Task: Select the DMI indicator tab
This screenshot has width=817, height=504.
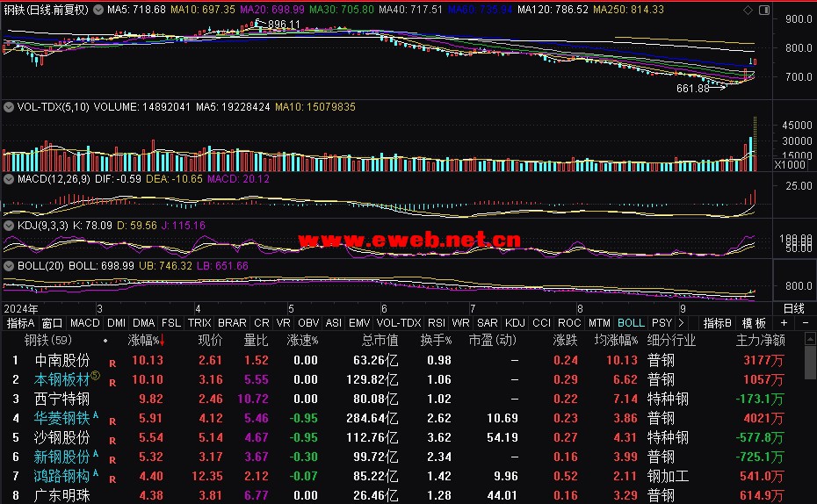Action: pyautogui.click(x=116, y=323)
